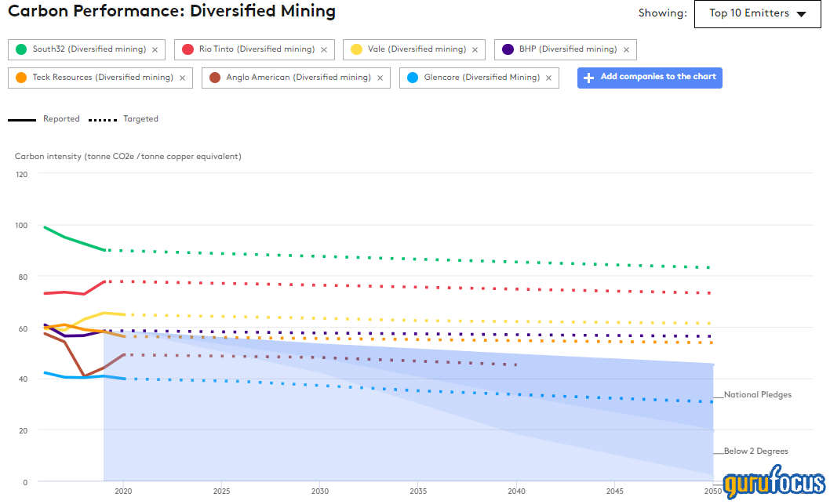The width and height of the screenshot is (830, 504).
Task: Click the red Rio Tinto dotted target line
Action: pyautogui.click(x=408, y=287)
